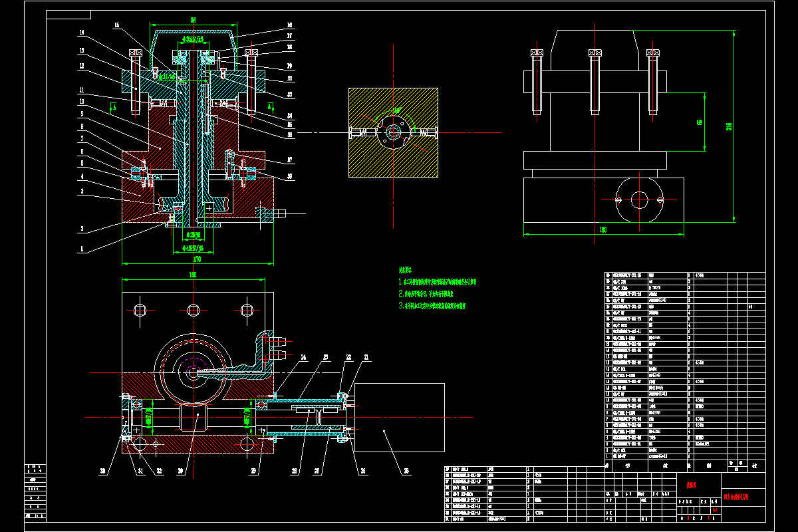Select part balloon number 15
The image size is (798, 532).
[x=117, y=25]
